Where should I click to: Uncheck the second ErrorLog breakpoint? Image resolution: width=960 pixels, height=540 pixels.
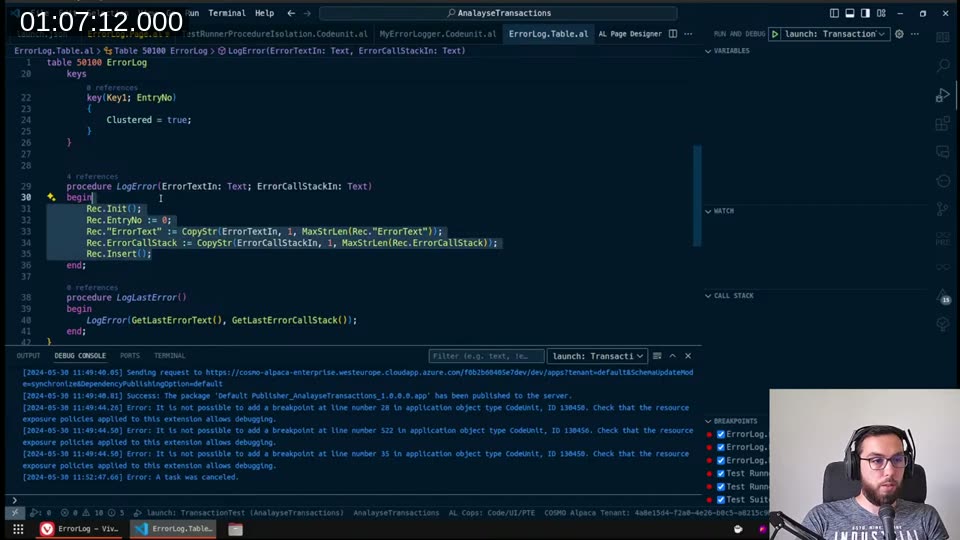point(721,448)
